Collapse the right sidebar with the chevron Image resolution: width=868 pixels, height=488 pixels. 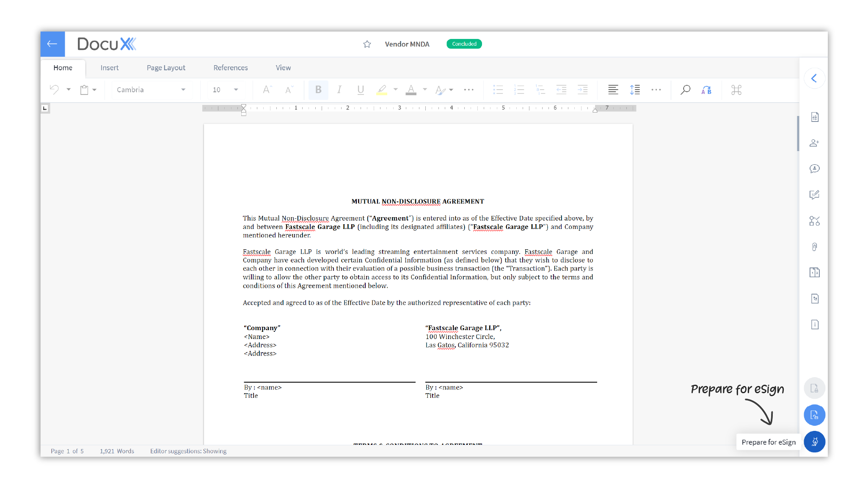(x=814, y=78)
